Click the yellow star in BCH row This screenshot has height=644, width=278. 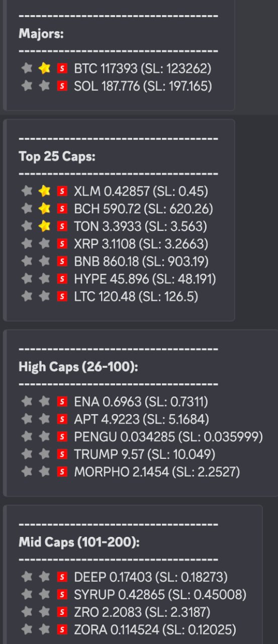coord(45,208)
